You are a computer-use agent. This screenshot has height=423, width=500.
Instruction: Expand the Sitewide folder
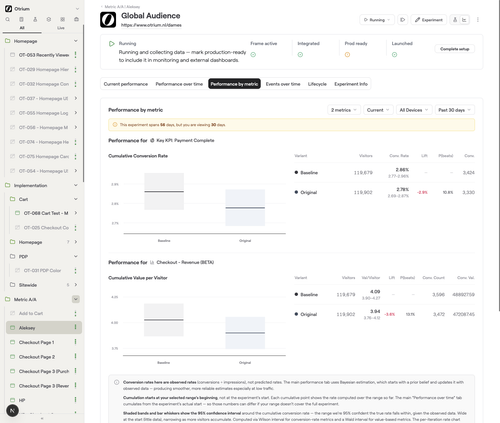pyautogui.click(x=76, y=285)
